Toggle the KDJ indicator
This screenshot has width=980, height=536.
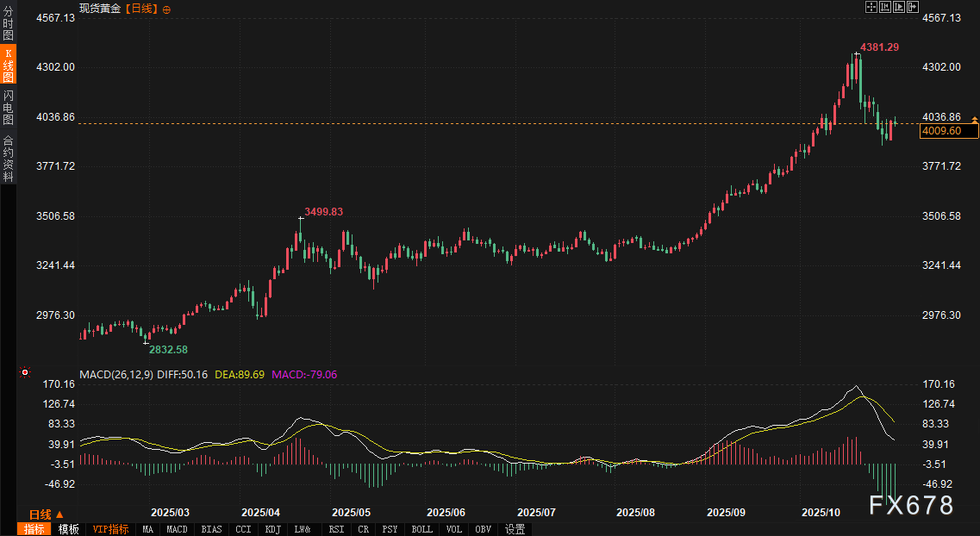[272, 529]
